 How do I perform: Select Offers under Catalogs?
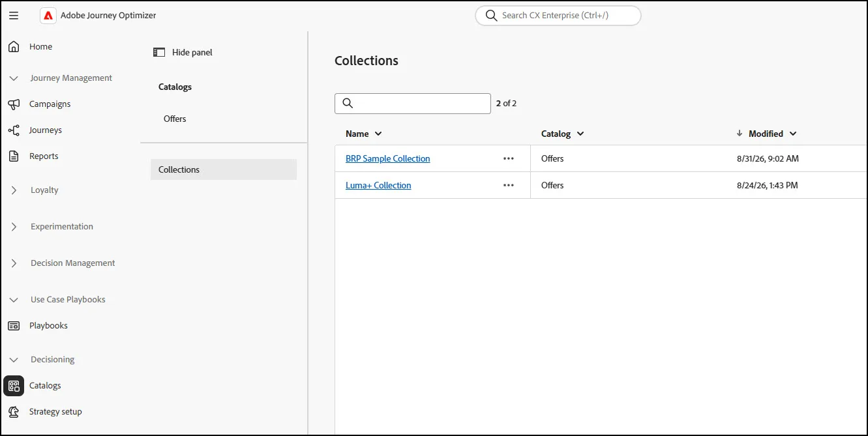[x=175, y=119]
